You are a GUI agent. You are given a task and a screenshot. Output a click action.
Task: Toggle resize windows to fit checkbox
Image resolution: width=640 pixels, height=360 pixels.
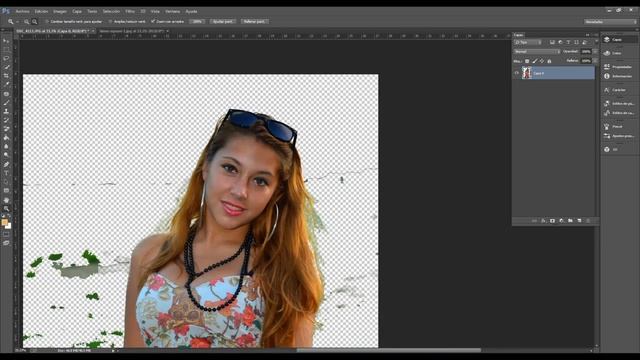[47, 22]
